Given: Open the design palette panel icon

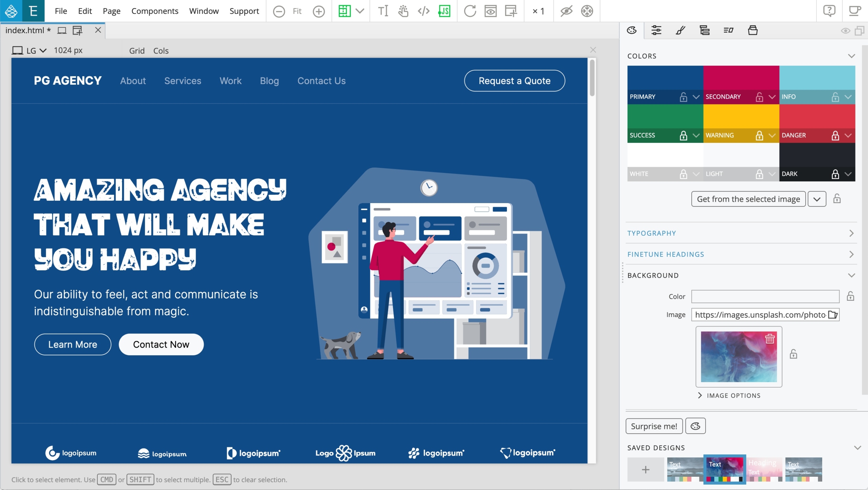Looking at the screenshot, I should [632, 31].
